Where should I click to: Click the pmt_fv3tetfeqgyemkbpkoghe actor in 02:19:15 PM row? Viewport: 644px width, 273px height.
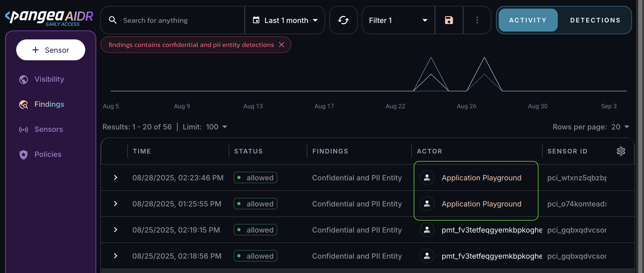pyautogui.click(x=492, y=230)
